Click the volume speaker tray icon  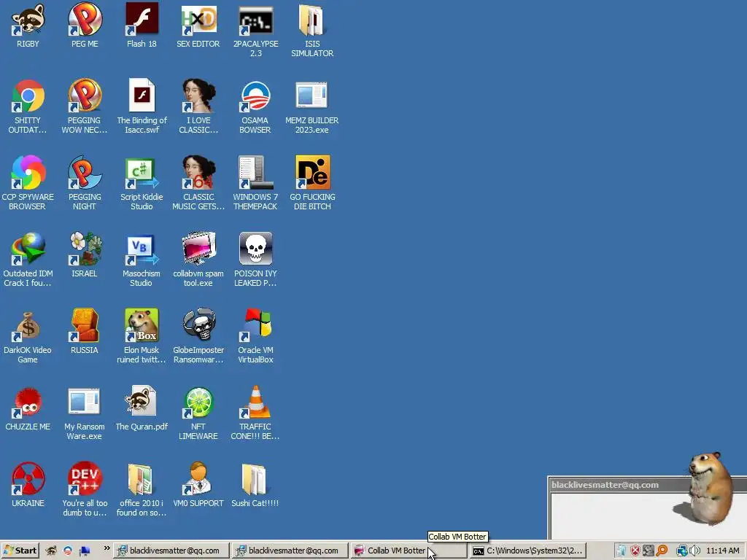point(694,551)
